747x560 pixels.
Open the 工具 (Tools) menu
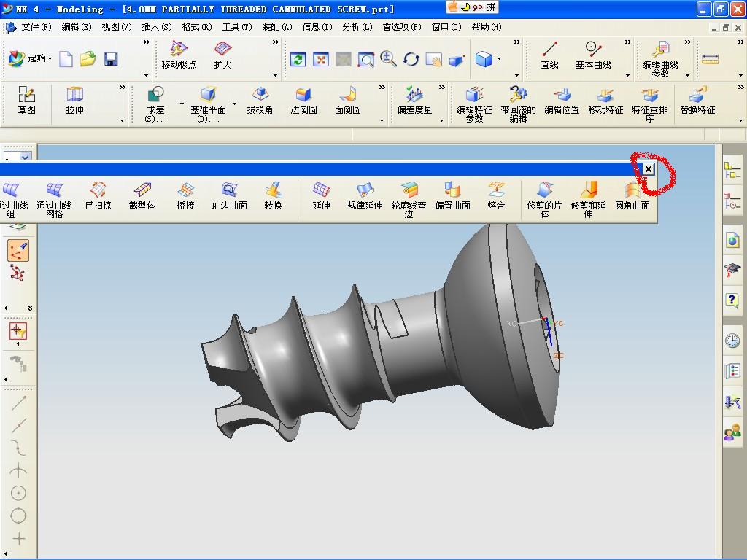point(237,27)
